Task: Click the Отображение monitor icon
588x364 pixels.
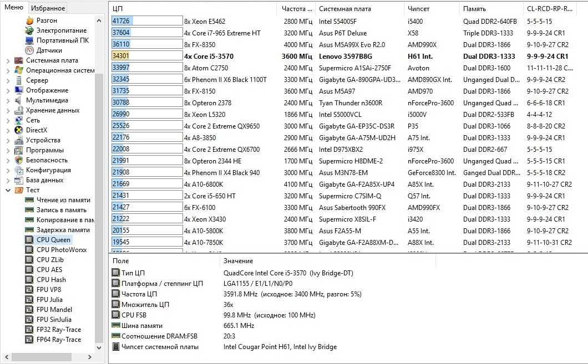Action: 19,91
